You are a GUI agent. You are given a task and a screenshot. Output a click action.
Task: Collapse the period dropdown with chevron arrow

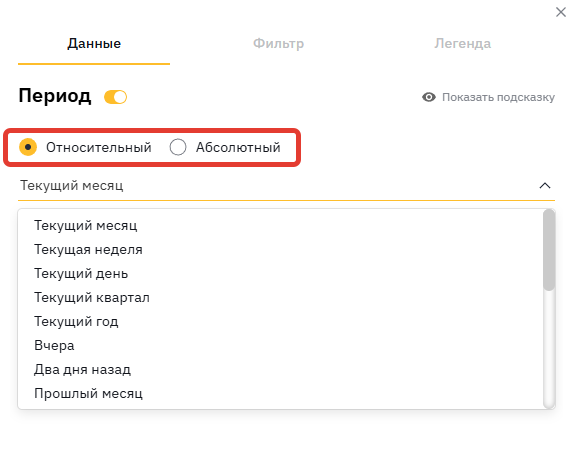pyautogui.click(x=545, y=185)
